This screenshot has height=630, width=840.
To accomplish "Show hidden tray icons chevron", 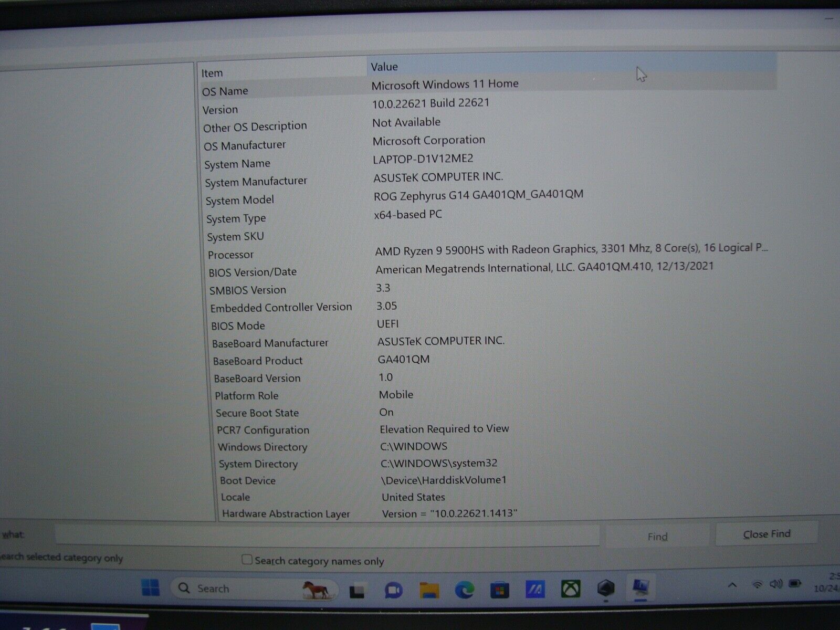I will coord(732,585).
